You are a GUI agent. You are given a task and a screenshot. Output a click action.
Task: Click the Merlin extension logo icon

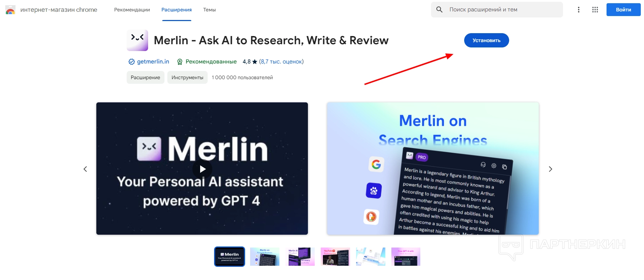[137, 40]
